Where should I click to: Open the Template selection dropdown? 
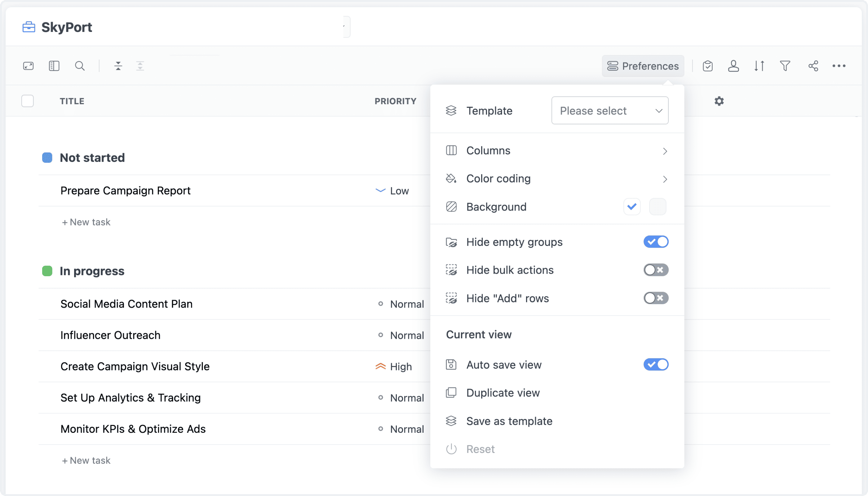tap(610, 110)
